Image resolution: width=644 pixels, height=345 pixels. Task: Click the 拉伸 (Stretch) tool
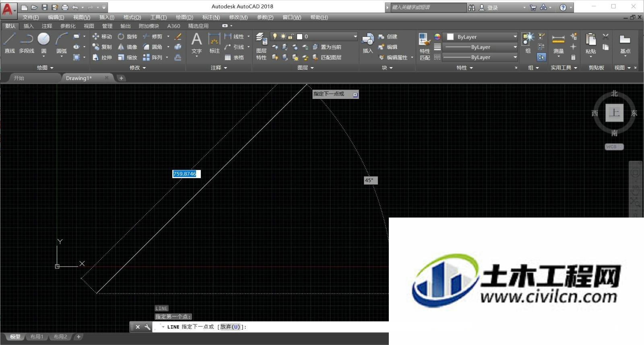pyautogui.click(x=102, y=57)
